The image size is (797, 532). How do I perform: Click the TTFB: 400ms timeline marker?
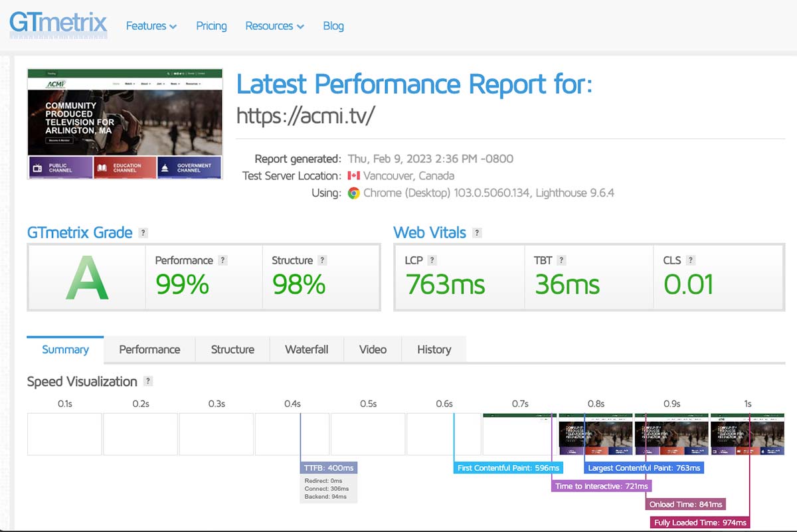point(329,468)
